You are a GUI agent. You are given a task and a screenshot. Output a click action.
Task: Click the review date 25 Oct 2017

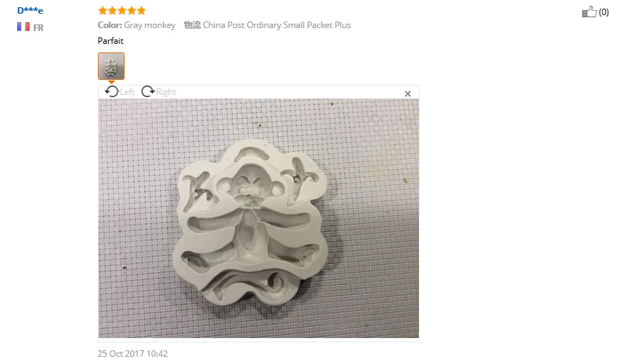132,354
